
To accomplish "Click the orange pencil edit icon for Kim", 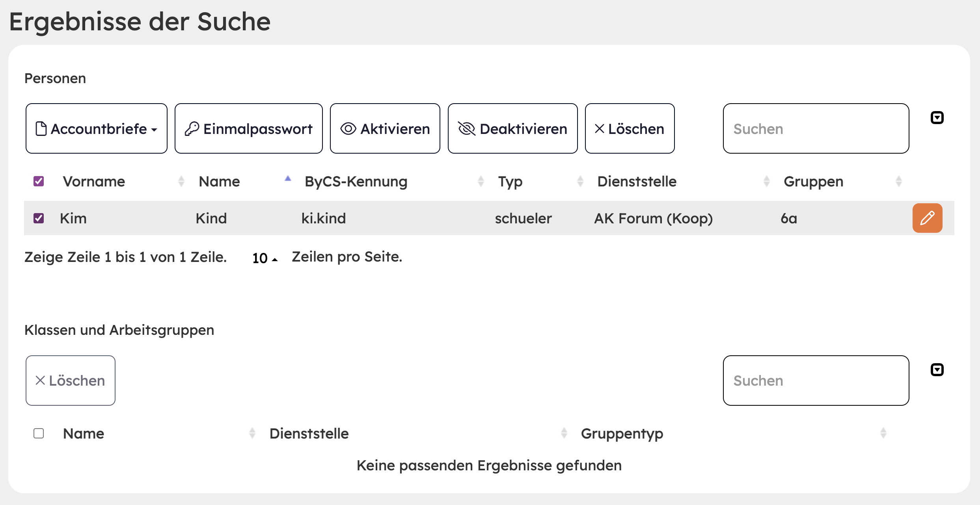I will 927,218.
